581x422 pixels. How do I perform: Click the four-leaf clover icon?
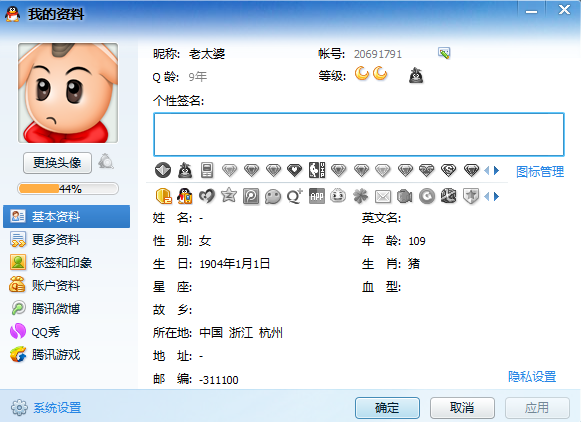click(361, 196)
